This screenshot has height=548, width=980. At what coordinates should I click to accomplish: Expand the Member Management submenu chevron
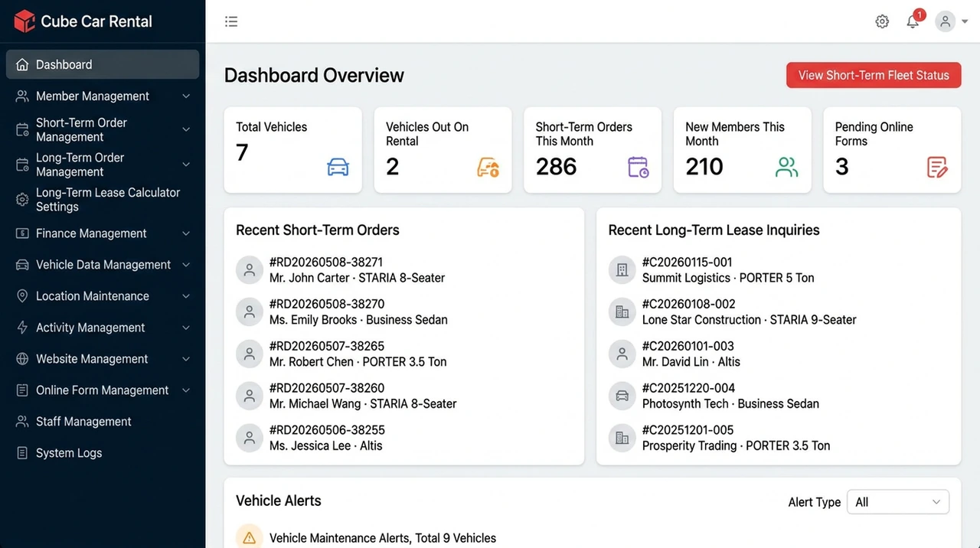click(186, 96)
